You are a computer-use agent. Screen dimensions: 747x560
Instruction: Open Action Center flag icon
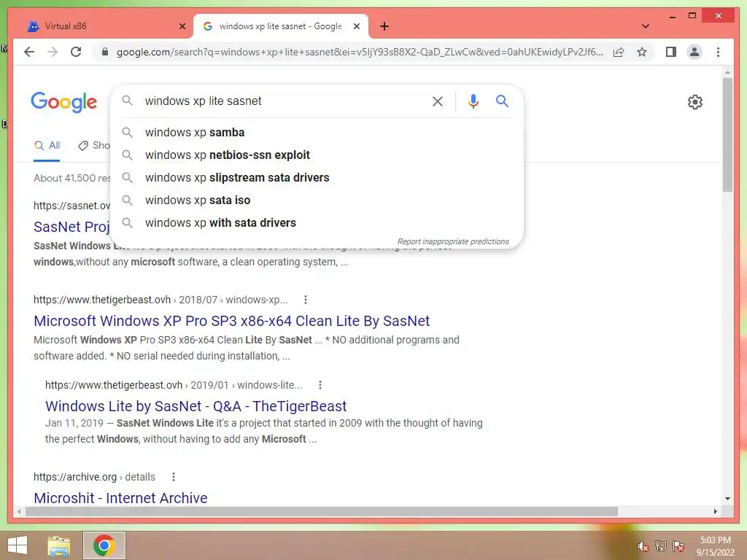coord(678,546)
